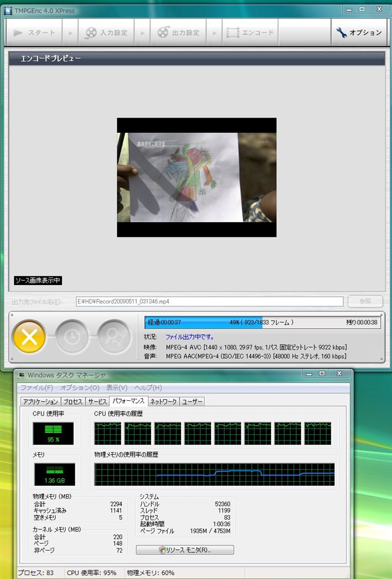Open ファイル(F) menu in Task Manager
Image resolution: width=392 pixels, height=579 pixels.
[37, 388]
